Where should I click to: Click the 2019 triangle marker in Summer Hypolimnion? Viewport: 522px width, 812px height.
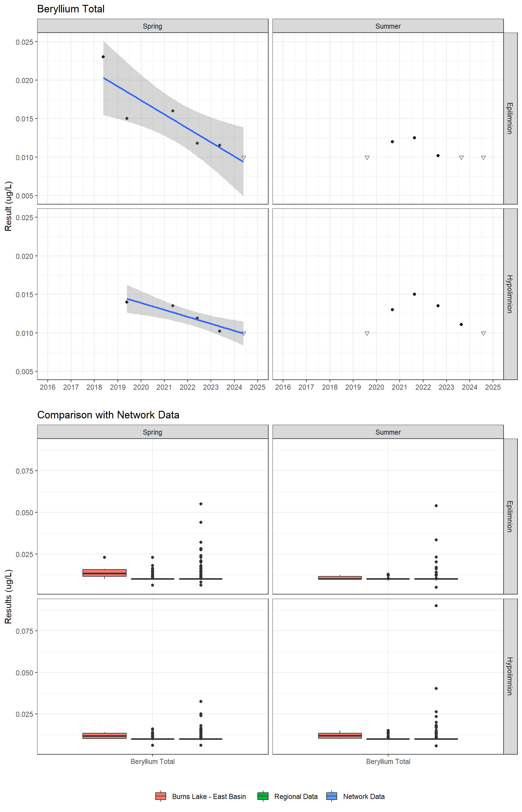pyautogui.click(x=367, y=333)
